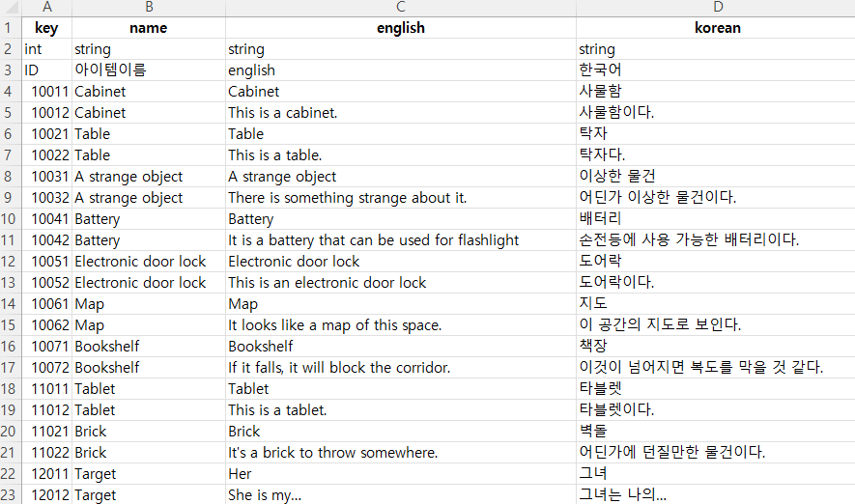Select the '그녀는 나의...' cell
855x504 pixels.
pyautogui.click(x=716, y=495)
